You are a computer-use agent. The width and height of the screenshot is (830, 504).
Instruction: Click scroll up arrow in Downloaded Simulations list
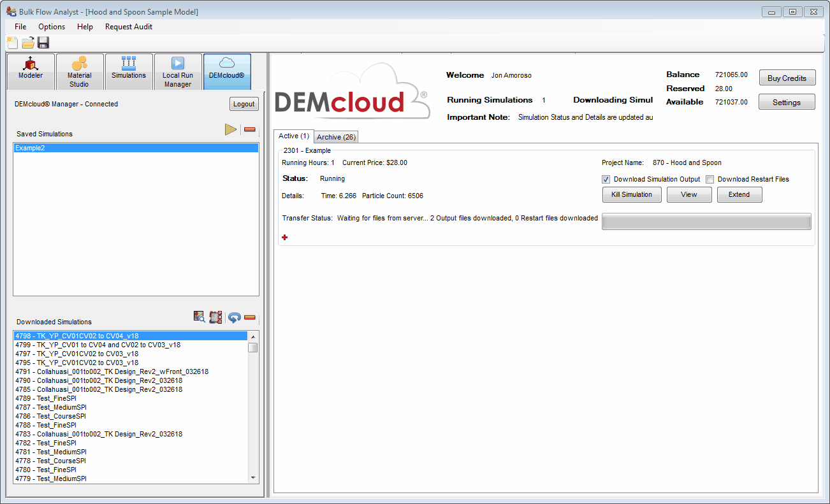tap(253, 336)
